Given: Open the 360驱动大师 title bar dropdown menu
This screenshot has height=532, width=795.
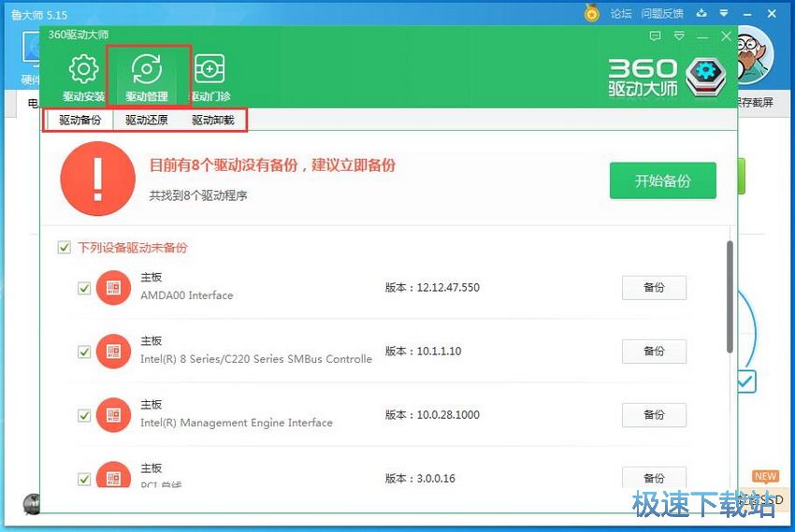Looking at the screenshot, I should pos(679,36).
